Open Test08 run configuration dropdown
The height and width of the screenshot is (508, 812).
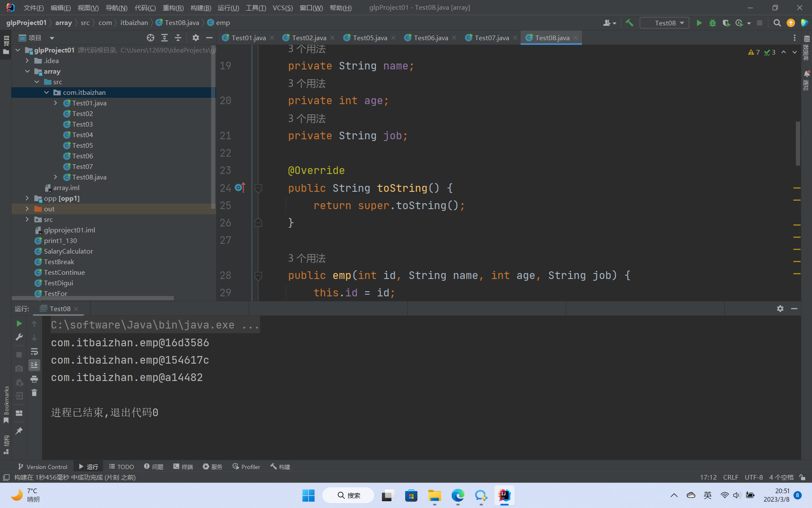pos(665,23)
